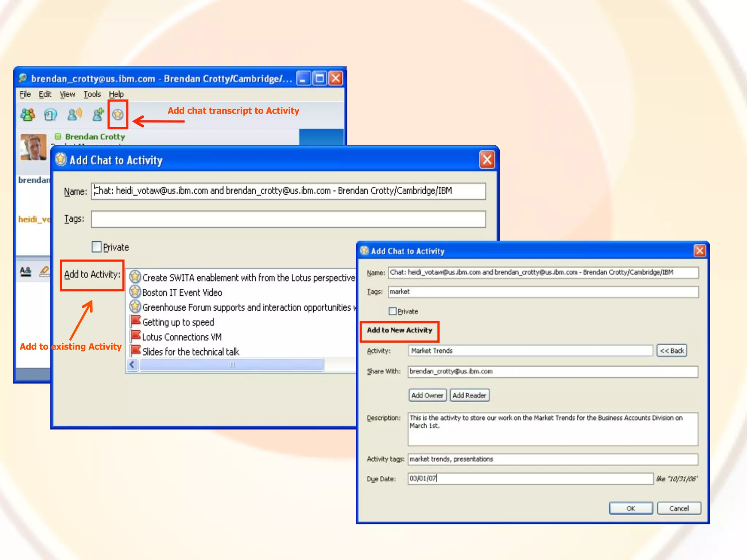Click the chat window title bar icon

23,78
